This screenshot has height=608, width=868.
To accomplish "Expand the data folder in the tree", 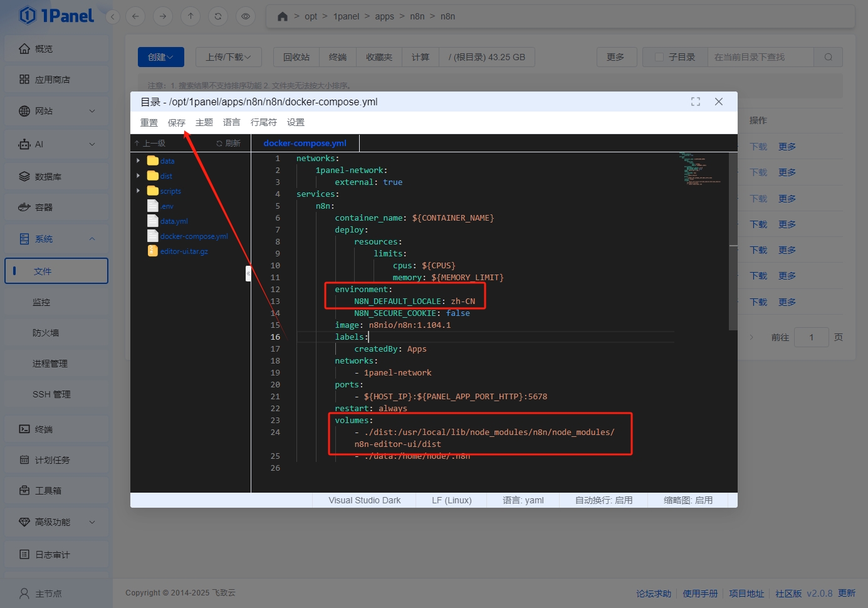I will (x=139, y=160).
